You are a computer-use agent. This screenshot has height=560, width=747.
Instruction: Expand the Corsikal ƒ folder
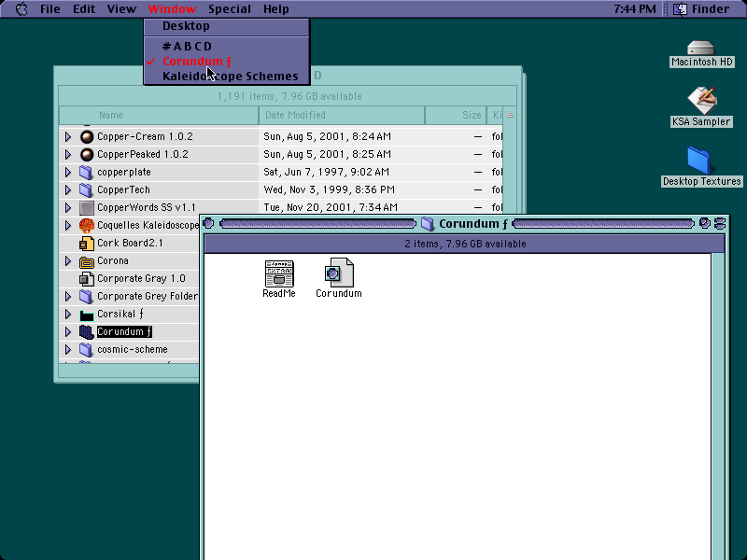tap(68, 315)
